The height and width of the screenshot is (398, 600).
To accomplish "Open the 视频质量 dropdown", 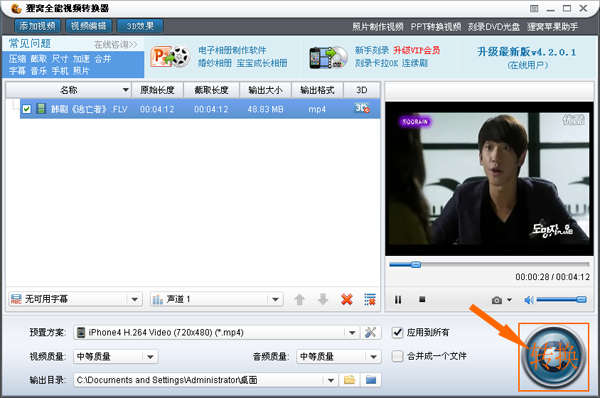I will (x=116, y=357).
